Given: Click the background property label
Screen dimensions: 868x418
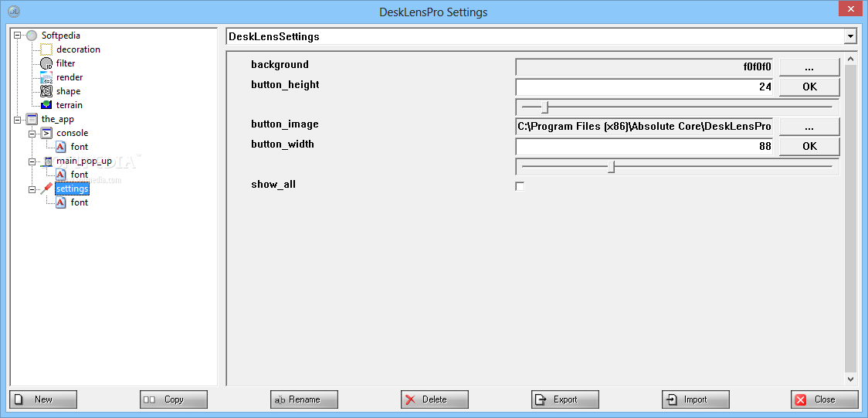Looking at the screenshot, I should click(280, 64).
